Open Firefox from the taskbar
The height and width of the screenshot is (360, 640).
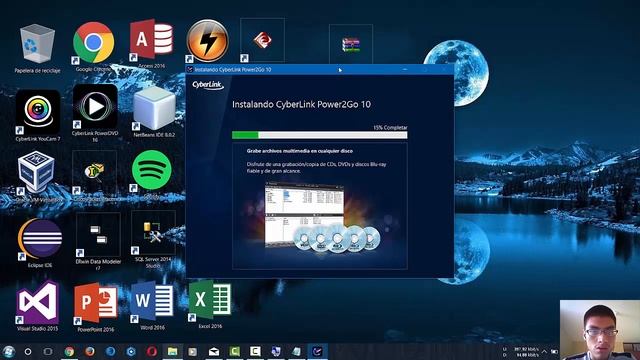(90, 351)
